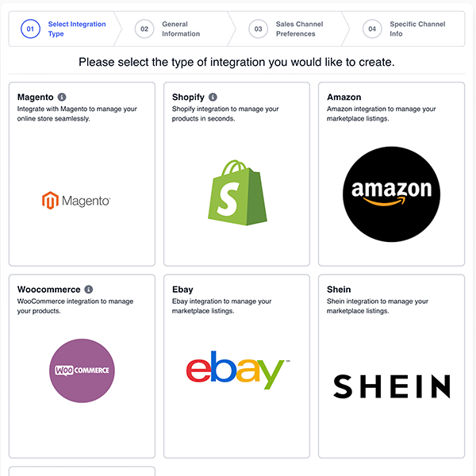Click the step 04 circle
Image resolution: width=476 pixels, height=476 pixels.
371,29
